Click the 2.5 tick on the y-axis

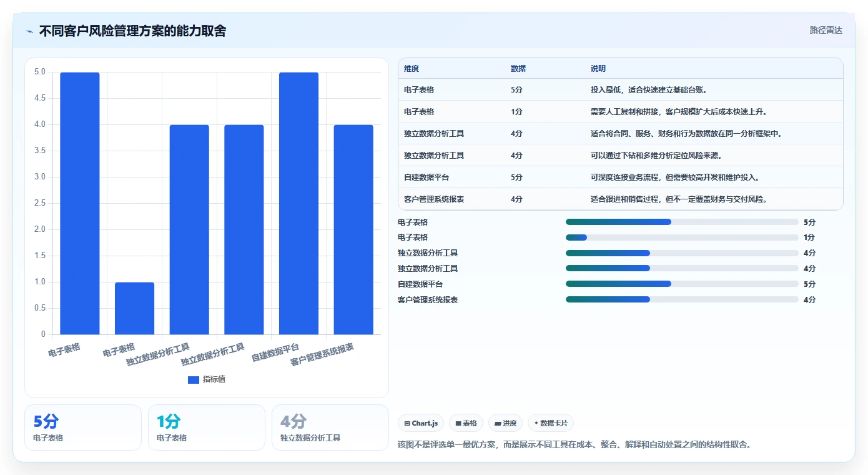[x=40, y=203]
